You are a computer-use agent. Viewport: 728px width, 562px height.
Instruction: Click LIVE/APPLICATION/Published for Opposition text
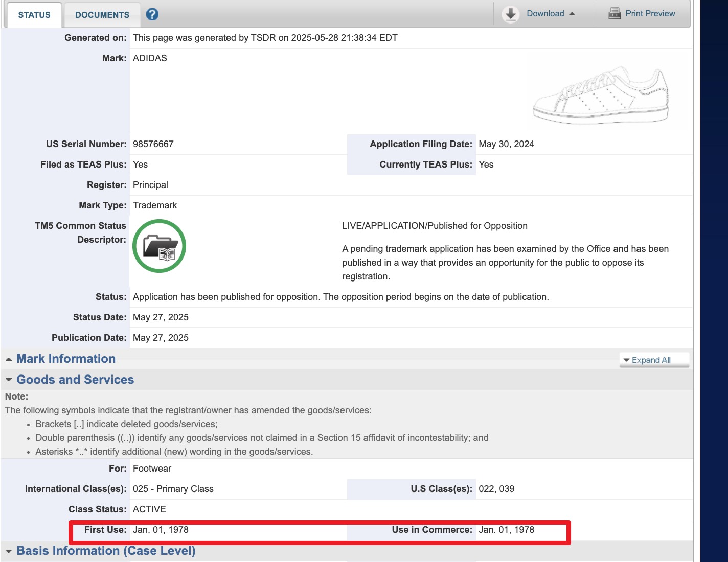tap(435, 226)
